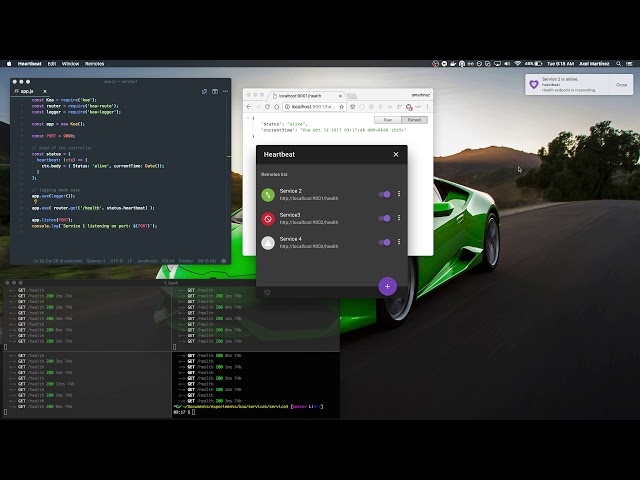Click the smiley feedback icon in editor status bar
Screen dimensions: 640x480
223,261
